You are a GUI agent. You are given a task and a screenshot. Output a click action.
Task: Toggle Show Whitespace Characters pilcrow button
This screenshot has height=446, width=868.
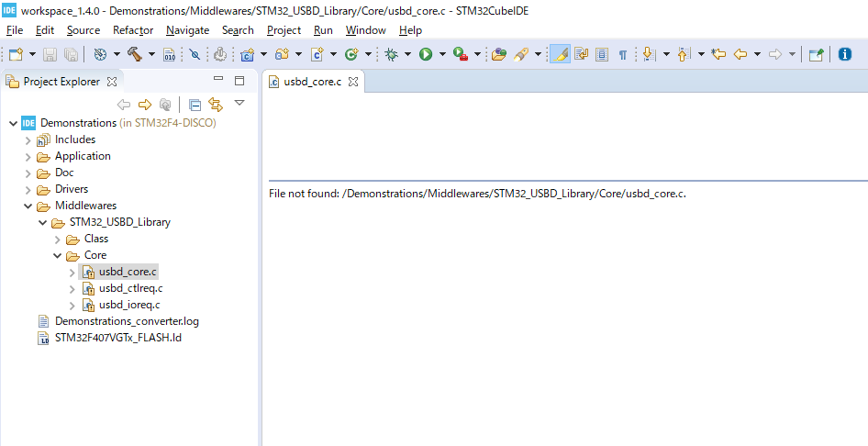click(x=623, y=54)
